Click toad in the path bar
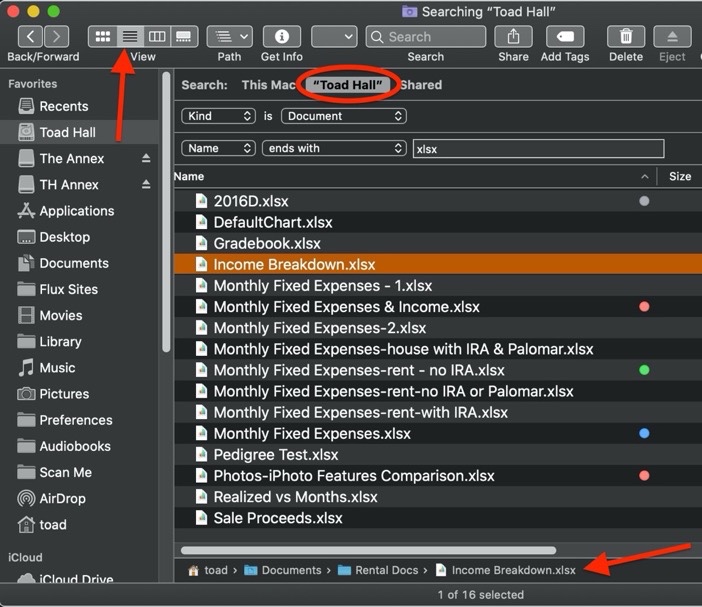The width and height of the screenshot is (702, 607). coord(216,570)
